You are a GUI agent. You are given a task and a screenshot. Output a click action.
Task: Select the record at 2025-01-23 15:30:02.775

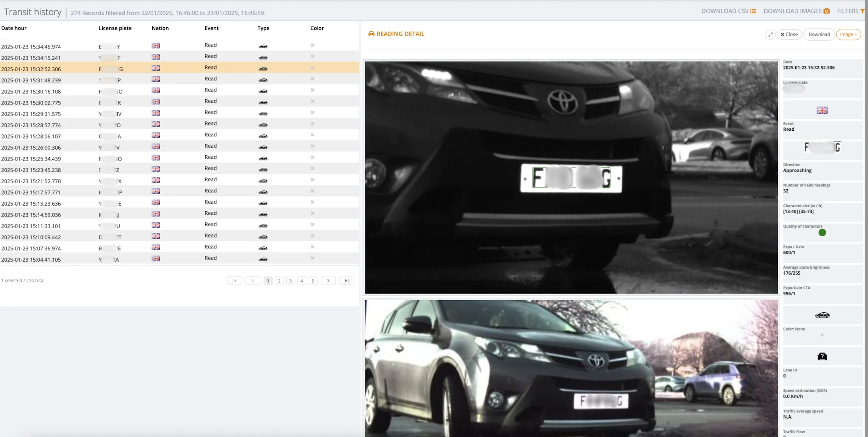coord(180,101)
